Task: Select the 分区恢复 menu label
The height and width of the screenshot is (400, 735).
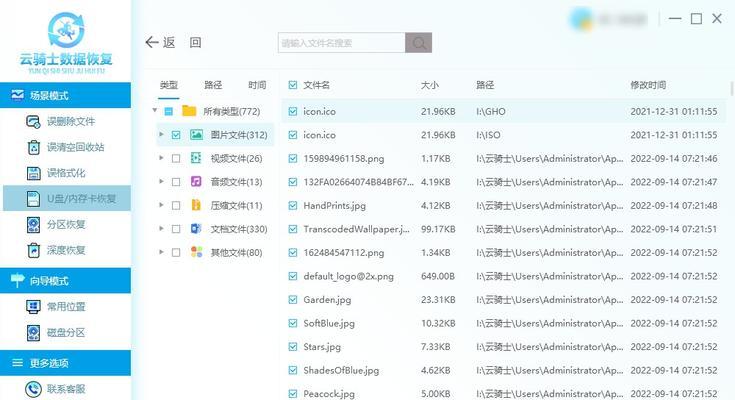Action: coord(66,225)
